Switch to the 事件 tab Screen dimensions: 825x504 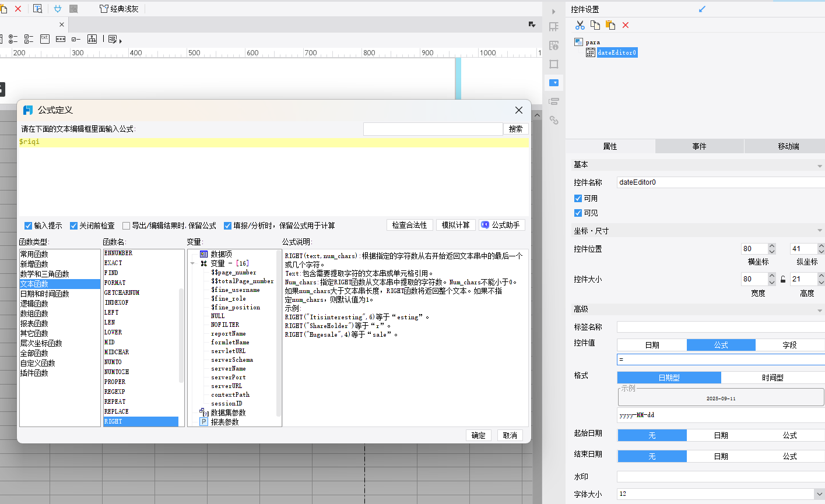tap(699, 146)
